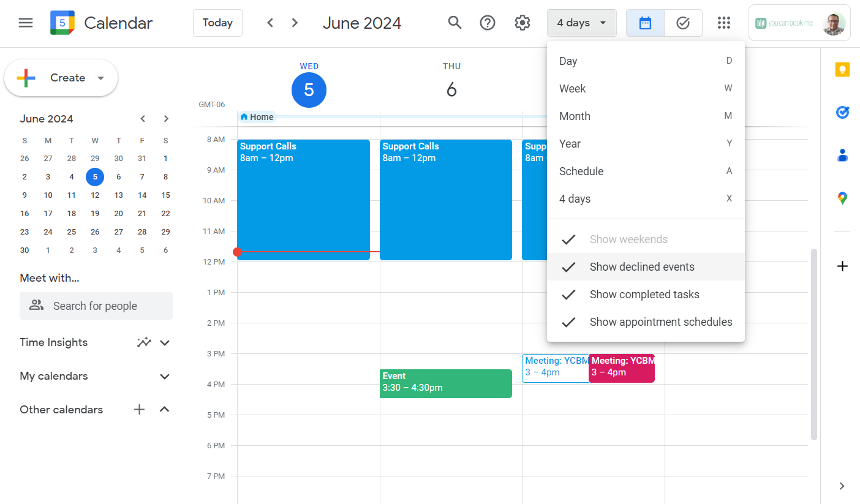The width and height of the screenshot is (860, 504).
Task: Select Month from the view menu
Action: (x=575, y=116)
